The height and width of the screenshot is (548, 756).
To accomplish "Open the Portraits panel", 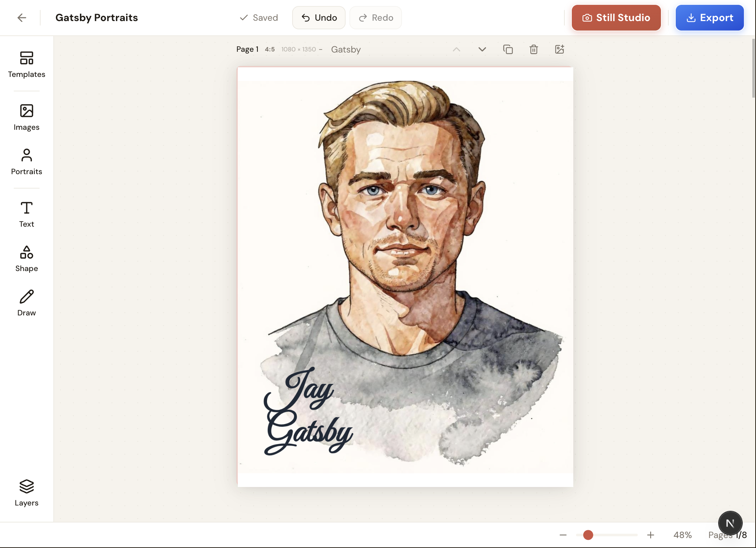I will pyautogui.click(x=27, y=162).
